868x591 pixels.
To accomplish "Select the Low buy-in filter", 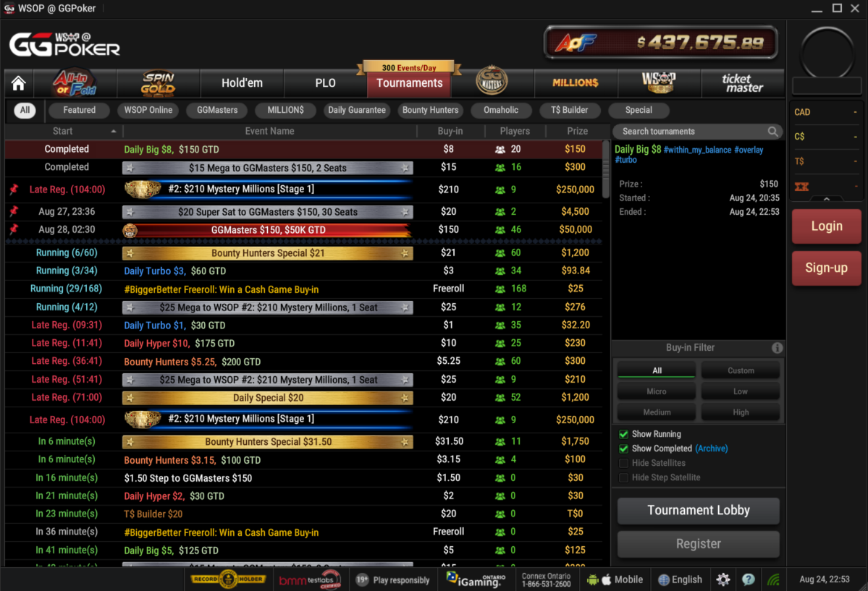I will point(741,391).
